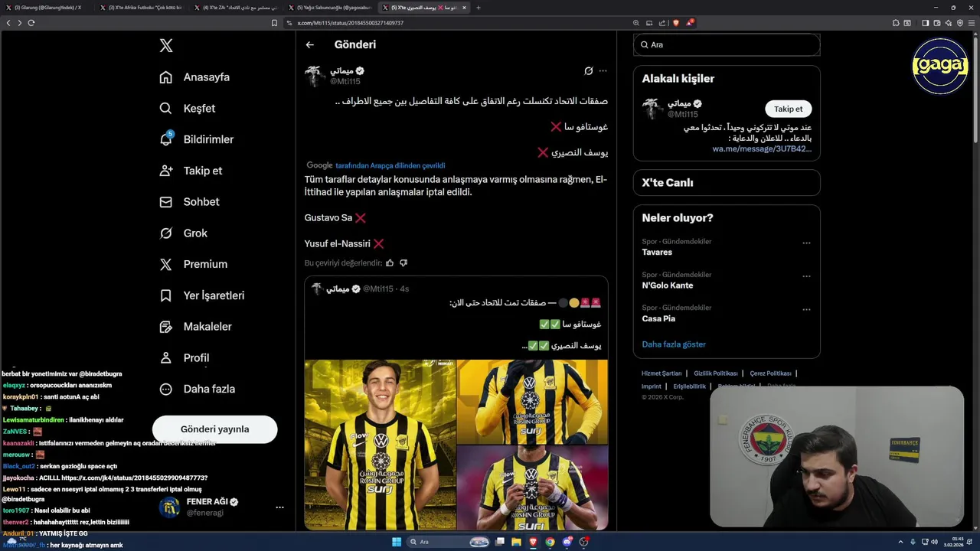Show hidden system tray icons
The image size is (980, 551).
click(901, 542)
